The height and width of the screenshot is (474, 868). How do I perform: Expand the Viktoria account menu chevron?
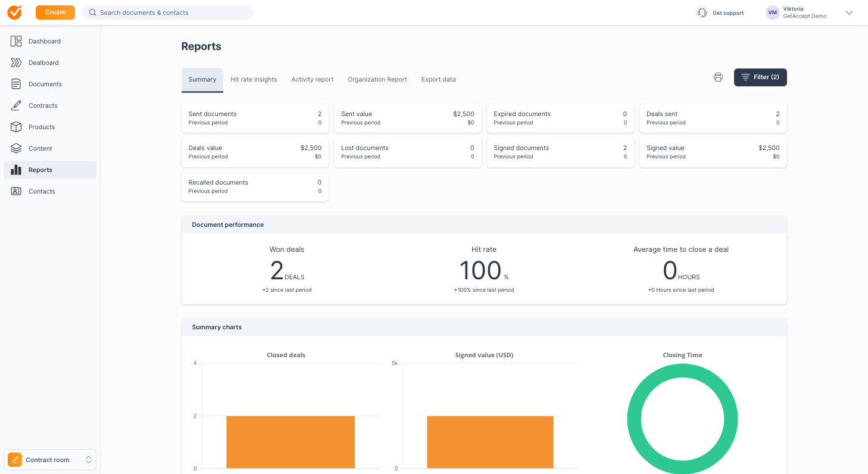pyautogui.click(x=849, y=13)
